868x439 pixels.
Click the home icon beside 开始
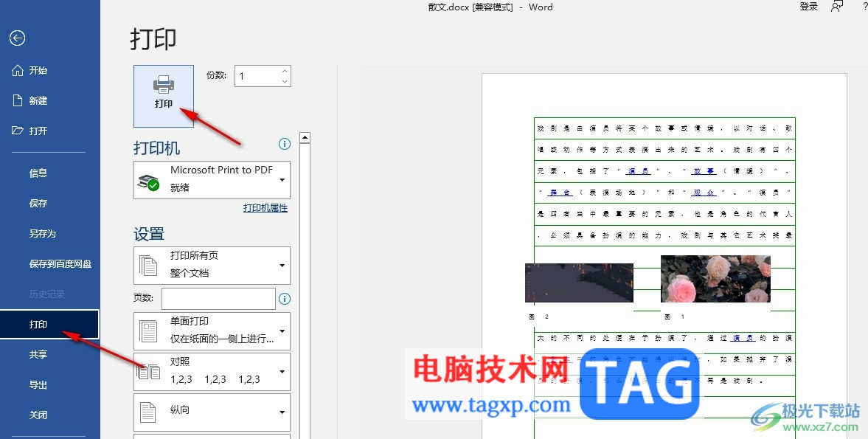(x=18, y=70)
